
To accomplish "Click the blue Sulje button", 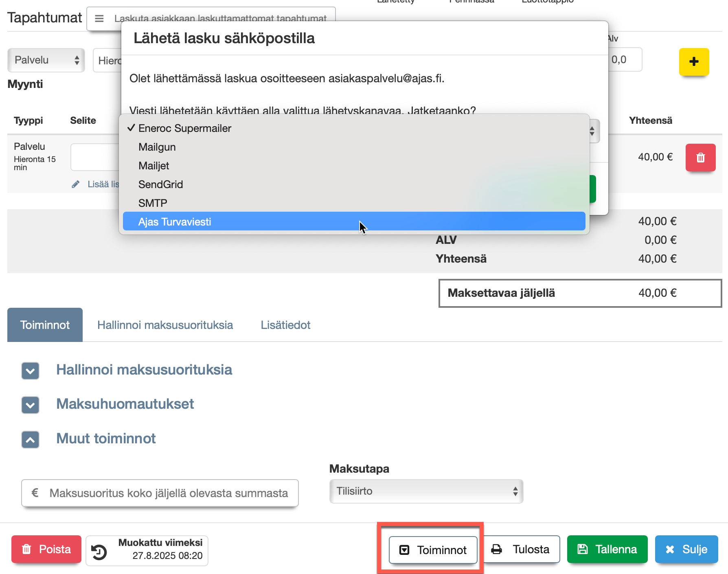I will 686,550.
